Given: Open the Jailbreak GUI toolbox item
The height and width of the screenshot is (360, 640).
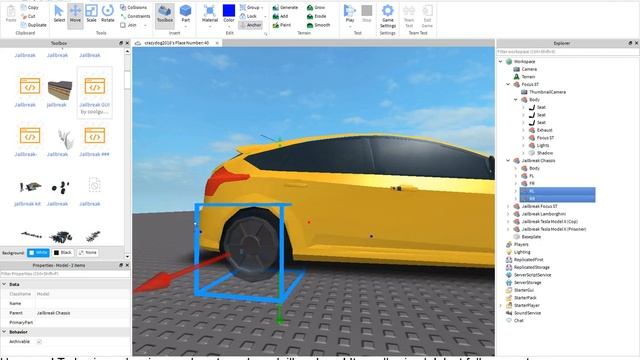Looking at the screenshot, I should (x=94, y=94).
